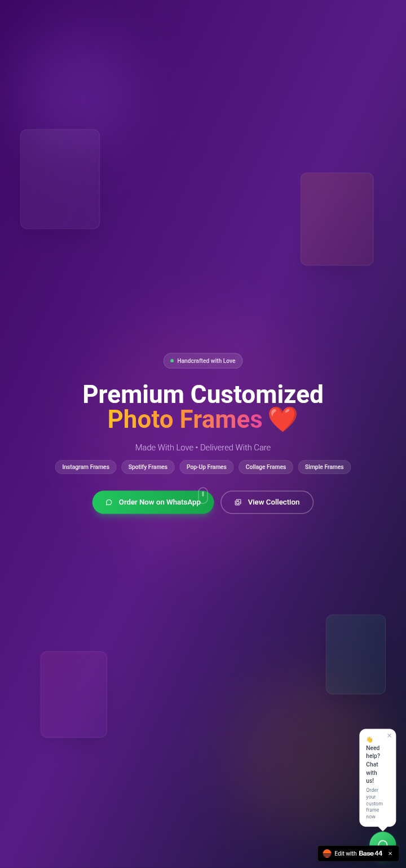The image size is (406, 868).
Task: Click the mouse scroll indicator icon
Action: (x=203, y=496)
